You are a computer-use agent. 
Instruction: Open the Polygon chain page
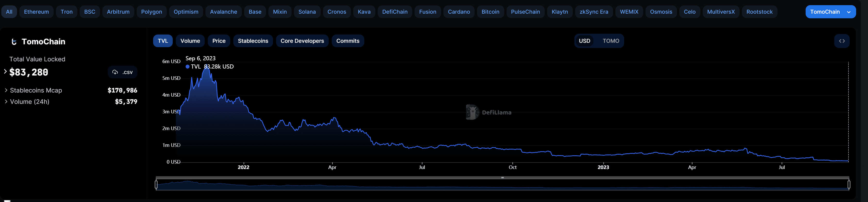coord(151,12)
